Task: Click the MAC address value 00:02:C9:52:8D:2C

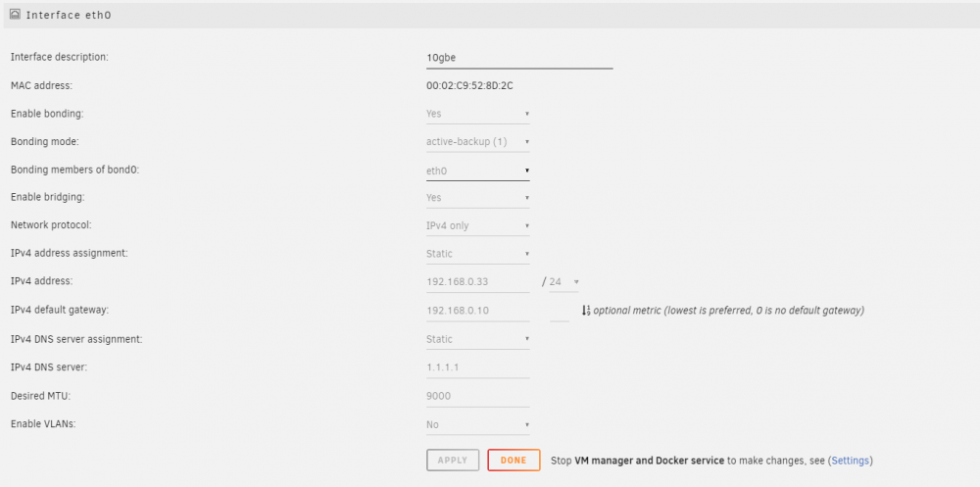Action: click(x=469, y=85)
